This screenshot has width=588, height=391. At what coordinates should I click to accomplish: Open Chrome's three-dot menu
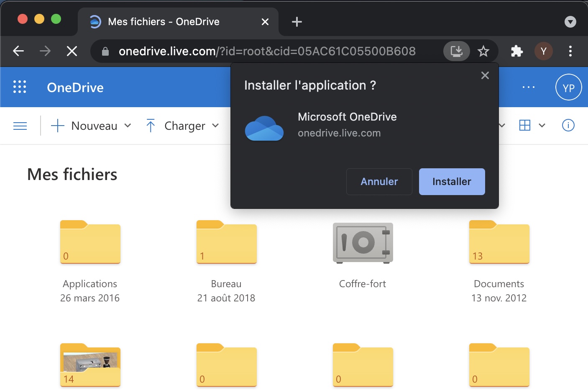(570, 51)
